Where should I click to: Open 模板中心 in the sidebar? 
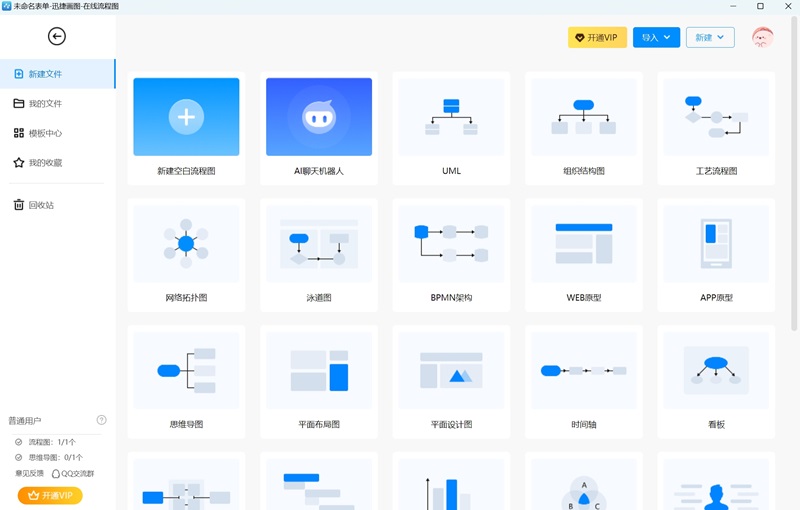click(x=45, y=133)
